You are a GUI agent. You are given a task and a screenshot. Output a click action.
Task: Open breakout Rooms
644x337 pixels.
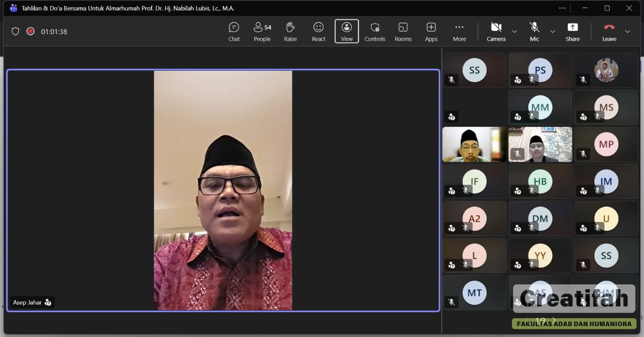(x=403, y=31)
